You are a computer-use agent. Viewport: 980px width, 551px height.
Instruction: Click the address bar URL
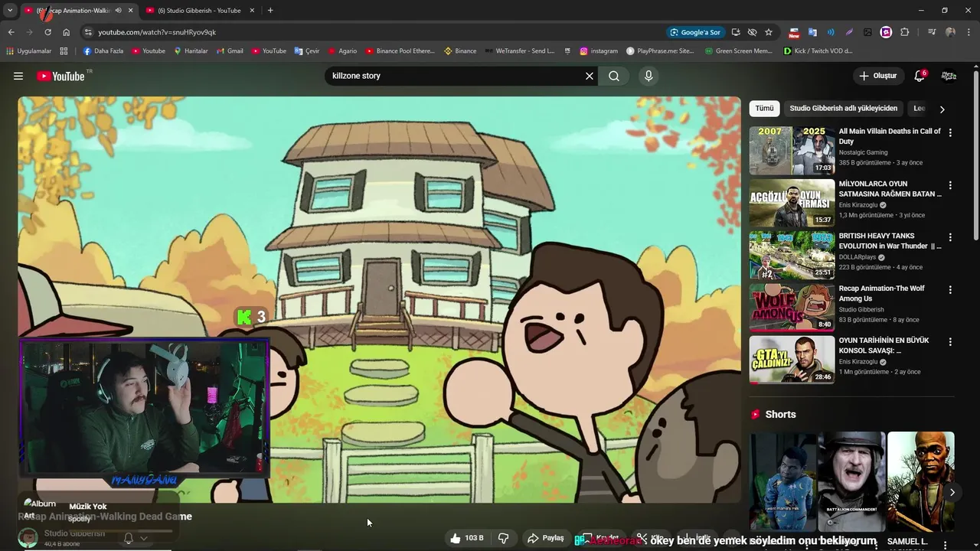[x=157, y=32]
